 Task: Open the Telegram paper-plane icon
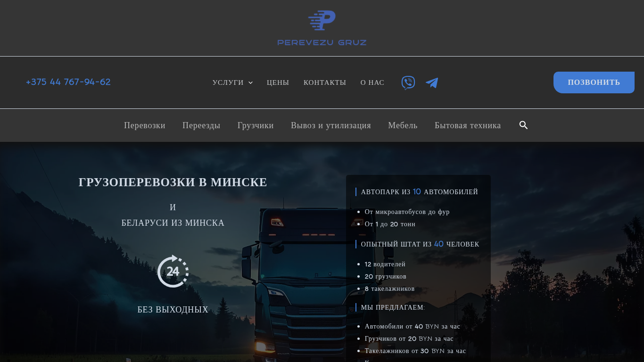[432, 82]
